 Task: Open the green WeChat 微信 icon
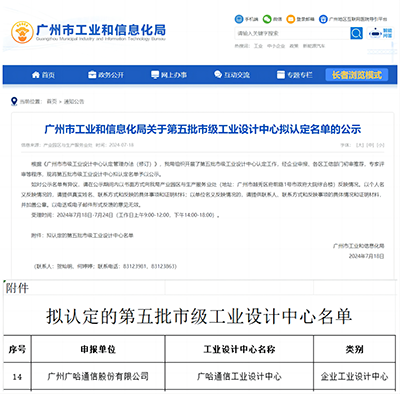tap(267, 19)
